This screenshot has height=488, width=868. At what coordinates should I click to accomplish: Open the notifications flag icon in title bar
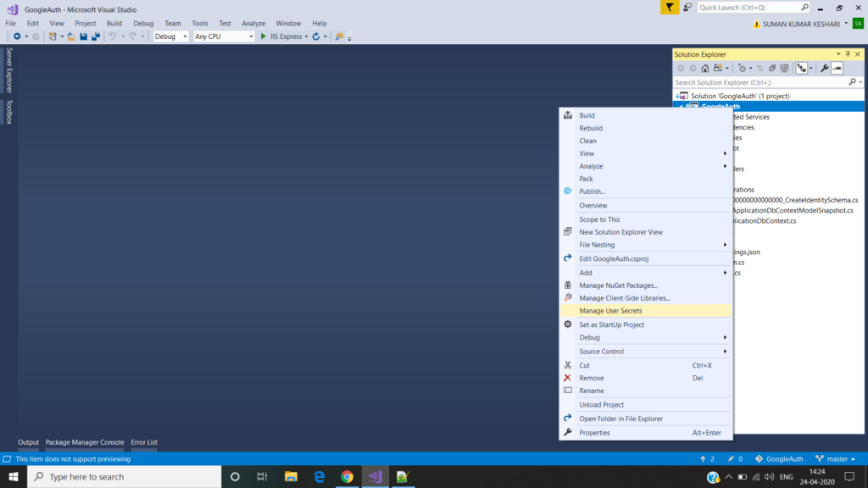pyautogui.click(x=670, y=7)
